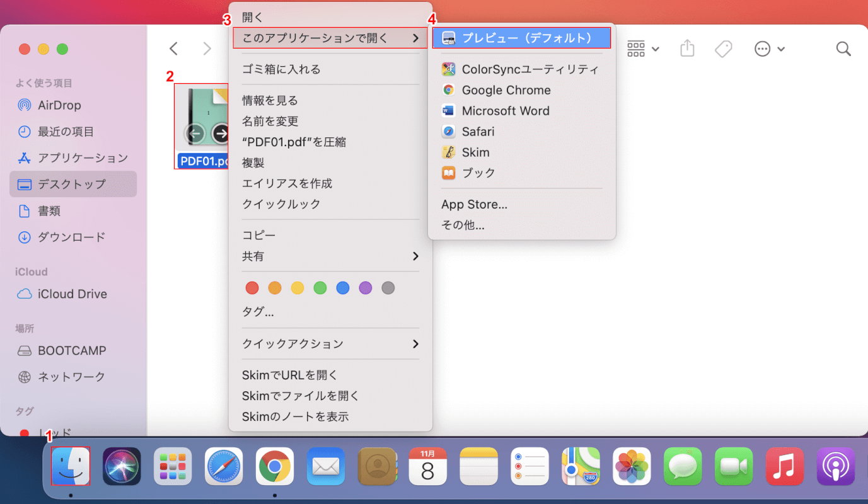Click the Finder share toolbar icon

click(688, 48)
